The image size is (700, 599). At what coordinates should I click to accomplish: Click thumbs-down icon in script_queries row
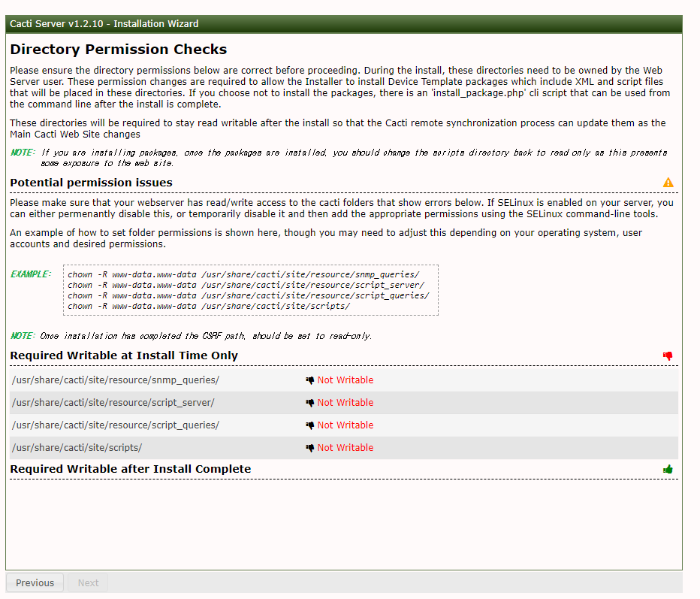click(x=310, y=425)
